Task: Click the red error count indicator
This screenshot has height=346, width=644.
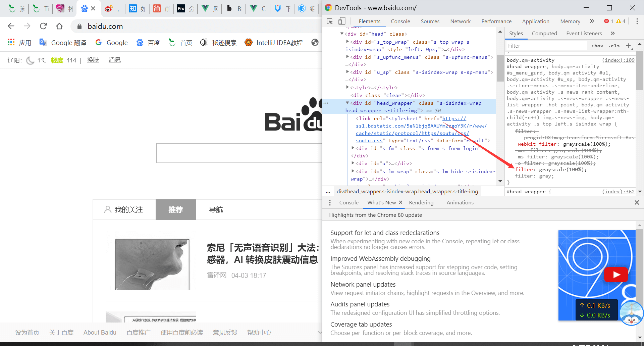Action: [609, 21]
